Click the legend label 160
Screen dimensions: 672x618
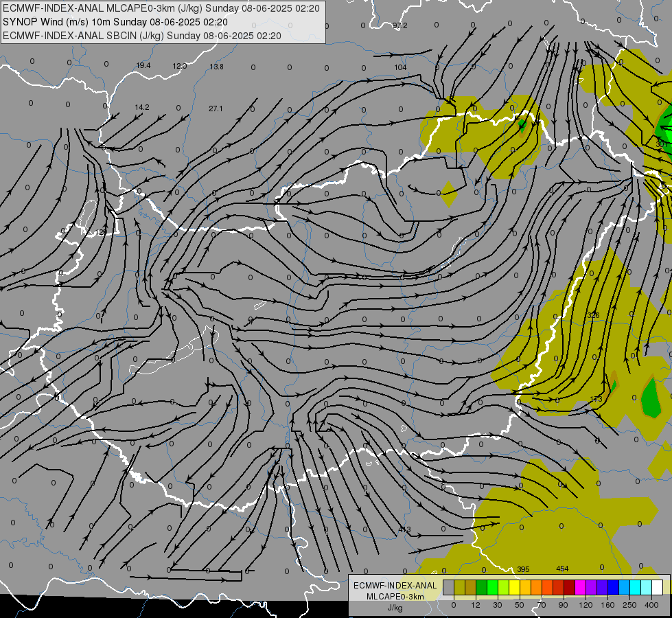coord(607,605)
